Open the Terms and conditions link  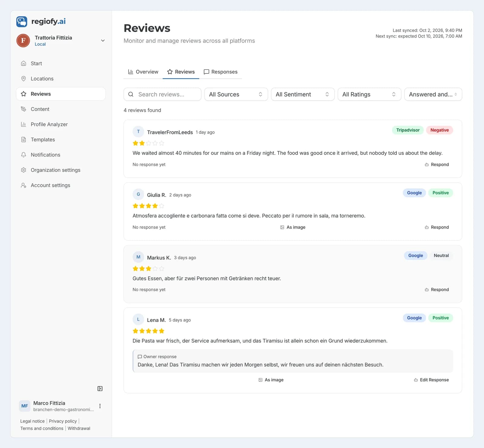click(42, 429)
